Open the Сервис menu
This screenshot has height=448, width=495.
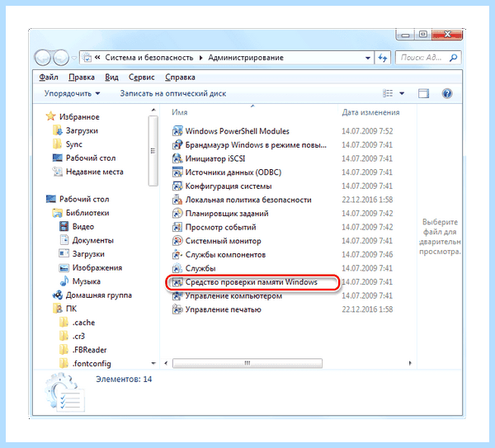point(141,78)
